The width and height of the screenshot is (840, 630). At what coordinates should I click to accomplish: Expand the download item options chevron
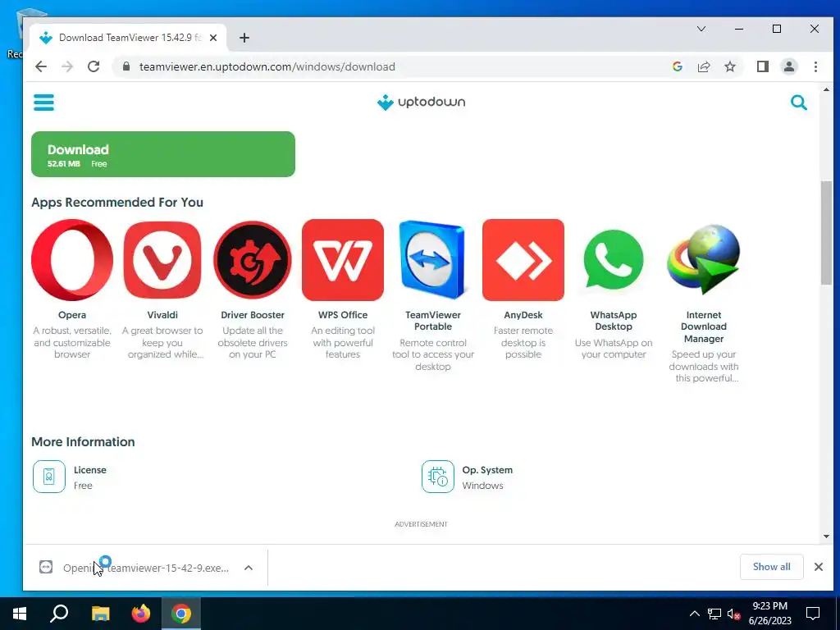(x=249, y=568)
